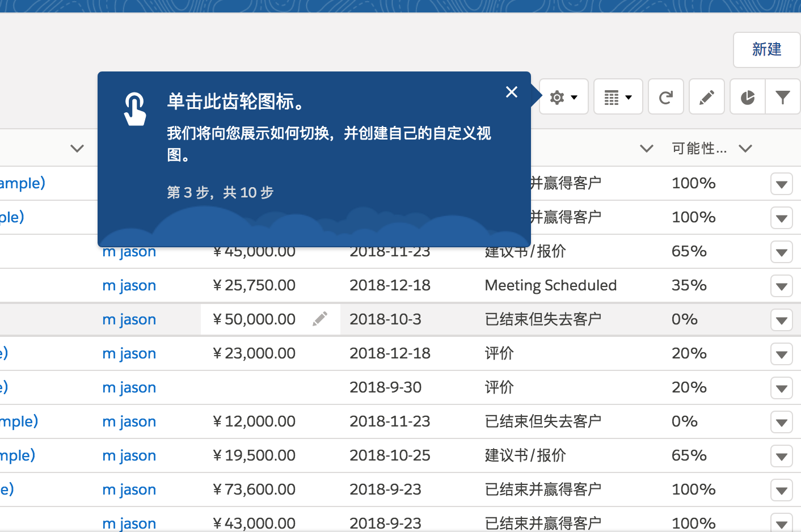Screen dimensions: 801x532
Task: Select the ¥12,000.00 amount cell
Action: point(254,421)
